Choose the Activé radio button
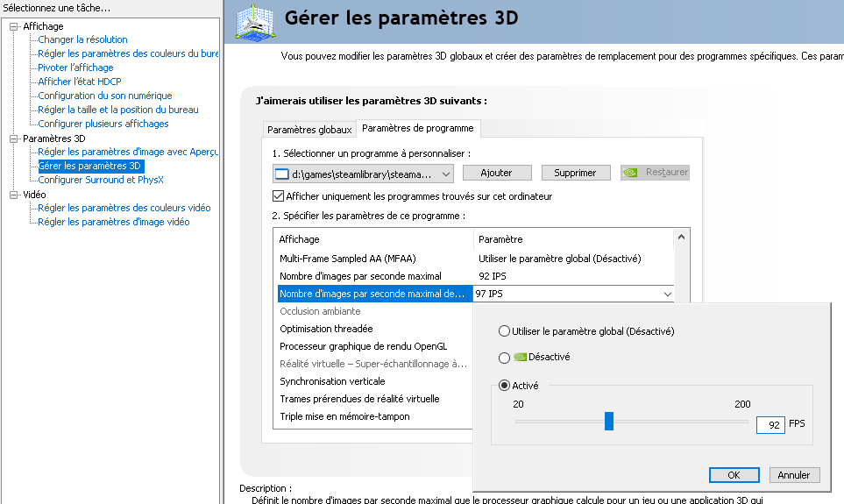 point(503,386)
